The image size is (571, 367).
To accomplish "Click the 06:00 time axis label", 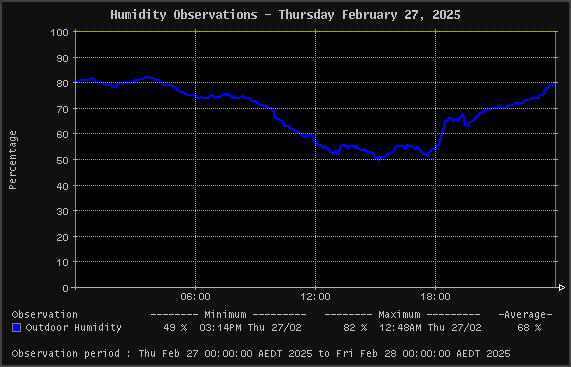I will point(196,297).
